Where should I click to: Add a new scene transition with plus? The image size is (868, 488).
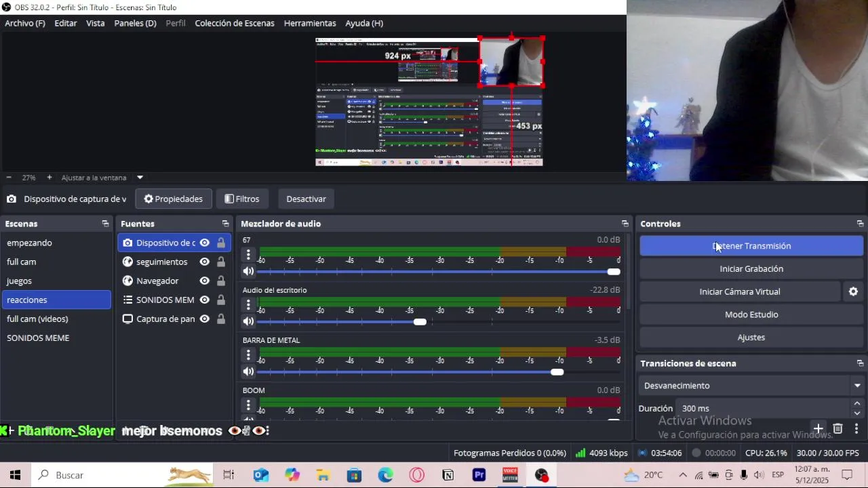(818, 428)
